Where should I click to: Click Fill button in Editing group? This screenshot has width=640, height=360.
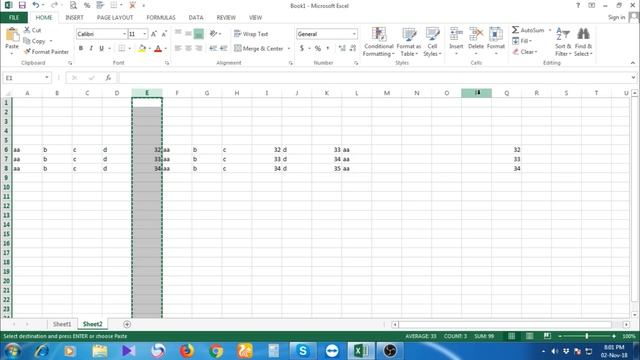coord(522,41)
